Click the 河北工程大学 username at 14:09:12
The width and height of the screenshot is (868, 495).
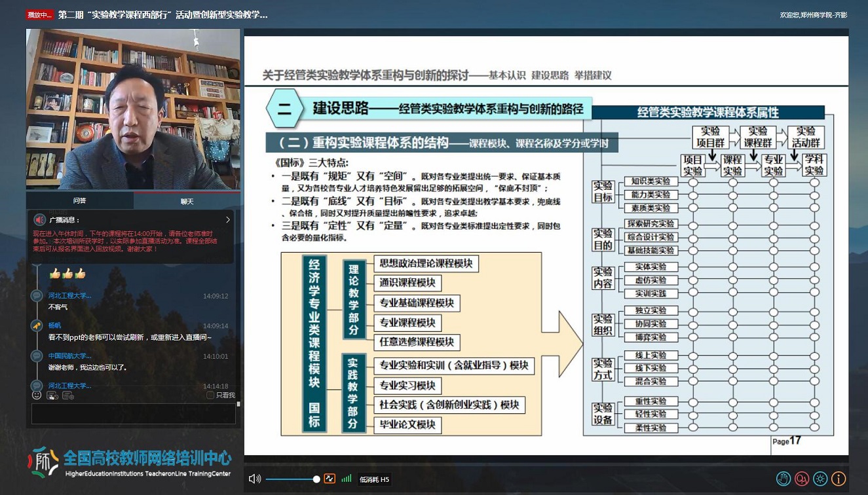coord(69,296)
